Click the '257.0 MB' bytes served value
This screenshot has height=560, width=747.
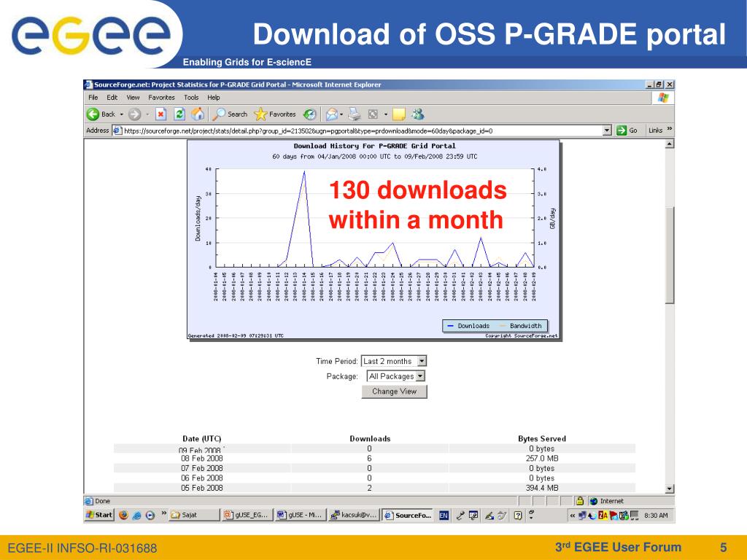click(542, 459)
